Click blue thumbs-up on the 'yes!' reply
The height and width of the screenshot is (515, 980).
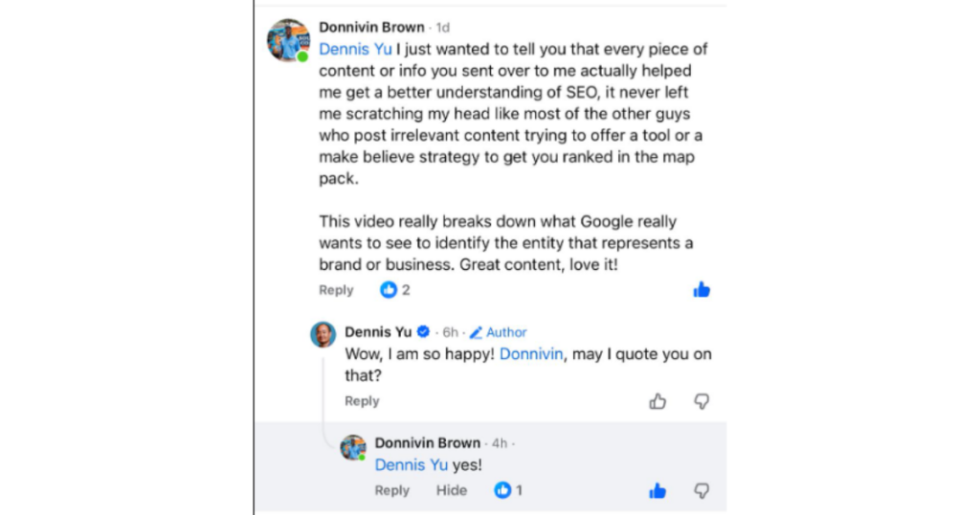coord(657,490)
